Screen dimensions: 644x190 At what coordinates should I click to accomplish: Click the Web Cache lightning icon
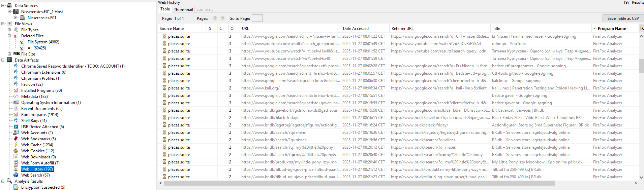16,145
